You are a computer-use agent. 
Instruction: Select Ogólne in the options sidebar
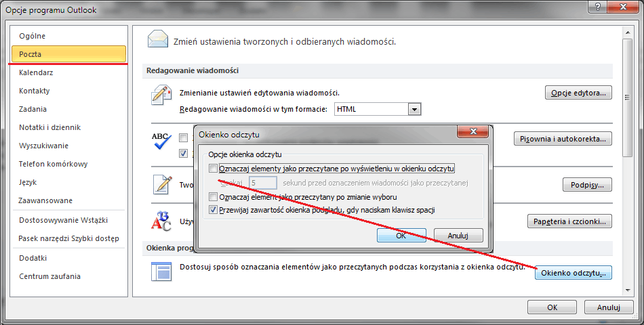click(x=68, y=36)
